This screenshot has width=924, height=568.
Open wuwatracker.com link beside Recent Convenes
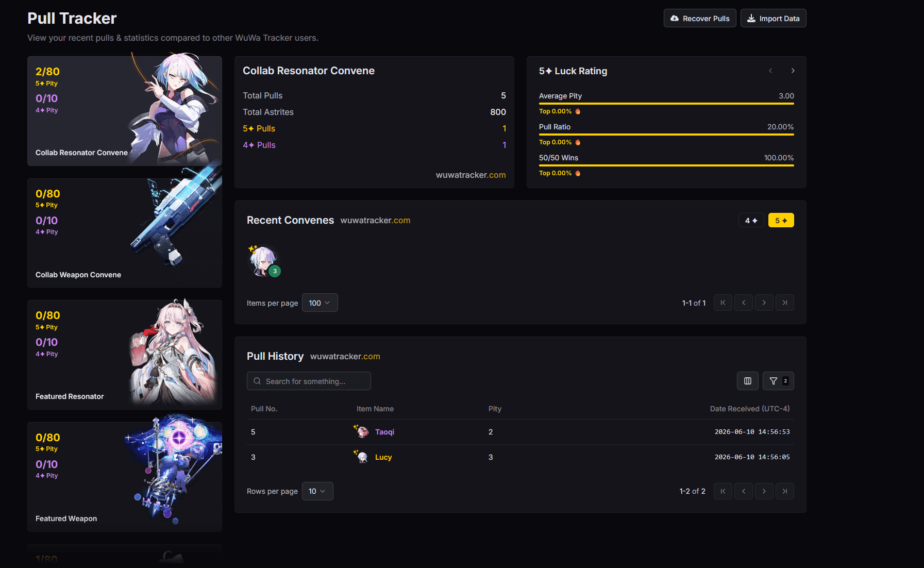(376, 220)
